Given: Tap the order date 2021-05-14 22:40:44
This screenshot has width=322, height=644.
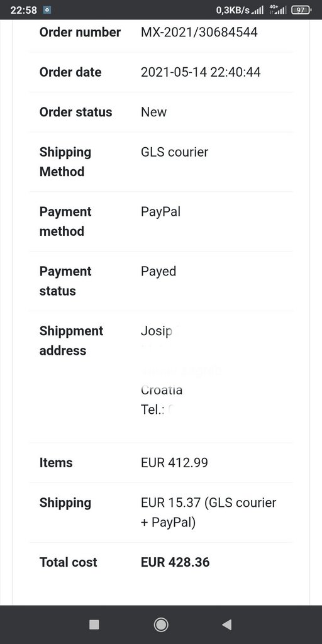Looking at the screenshot, I should tap(201, 72).
